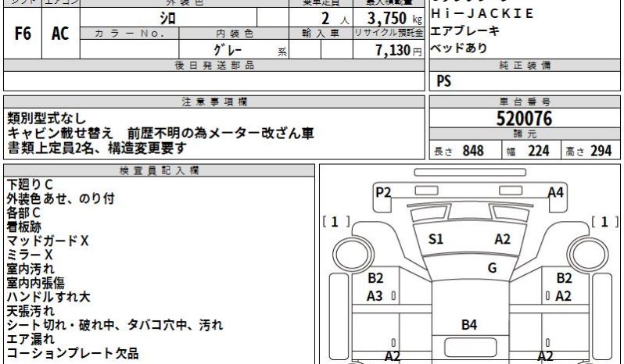This screenshot has height=364, width=624.
Task: Select the load capacity 3,750 kg
Action: (394, 18)
